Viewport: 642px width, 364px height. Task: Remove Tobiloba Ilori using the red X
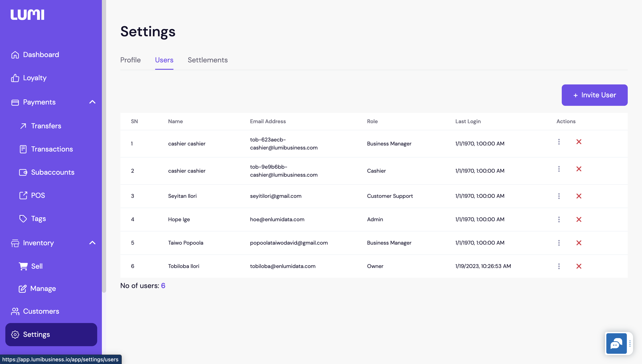click(578, 266)
